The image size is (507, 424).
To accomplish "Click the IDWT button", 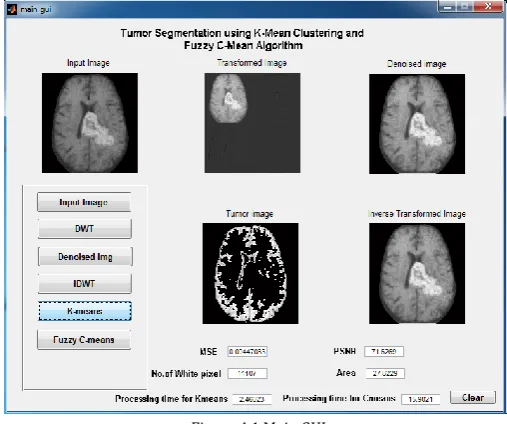I will pos(85,284).
